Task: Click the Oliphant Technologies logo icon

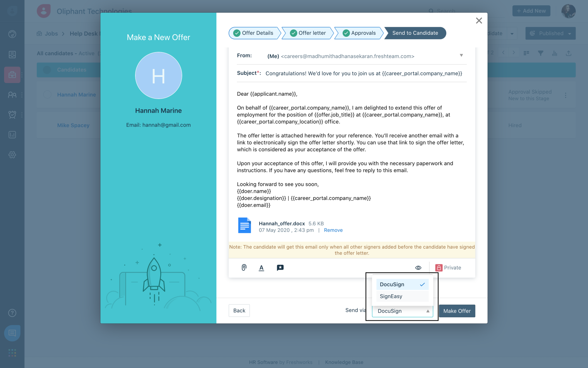Action: [x=44, y=11]
